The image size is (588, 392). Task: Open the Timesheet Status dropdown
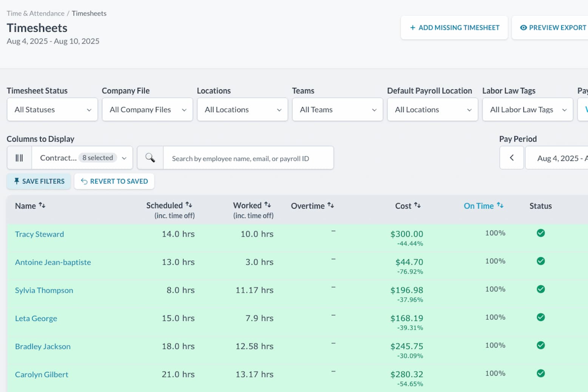pyautogui.click(x=52, y=110)
